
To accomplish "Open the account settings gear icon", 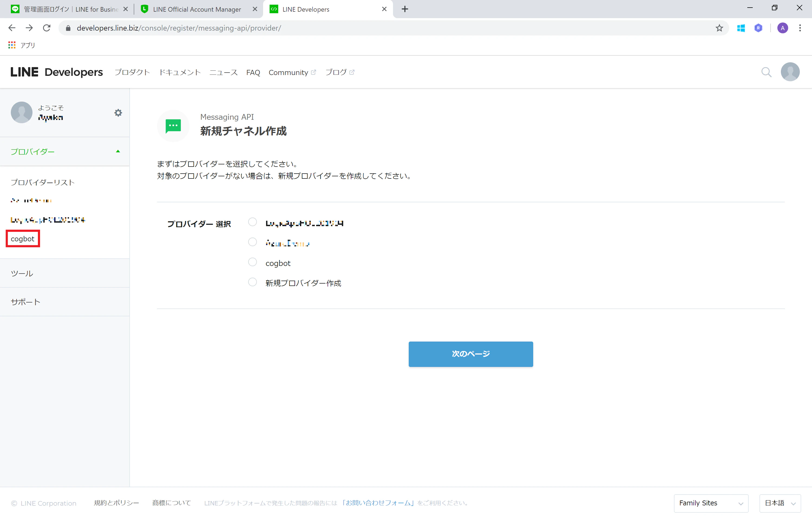I will (118, 113).
